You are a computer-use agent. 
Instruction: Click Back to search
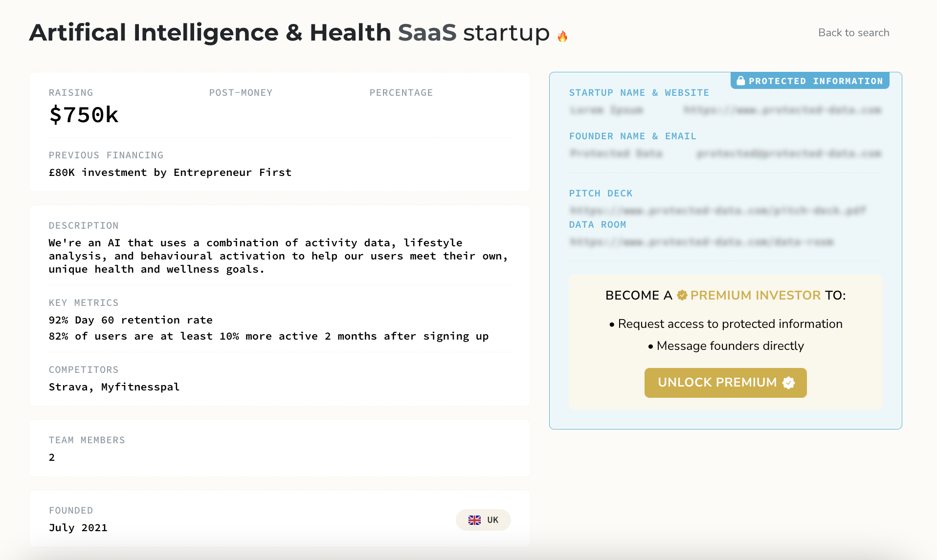click(853, 32)
